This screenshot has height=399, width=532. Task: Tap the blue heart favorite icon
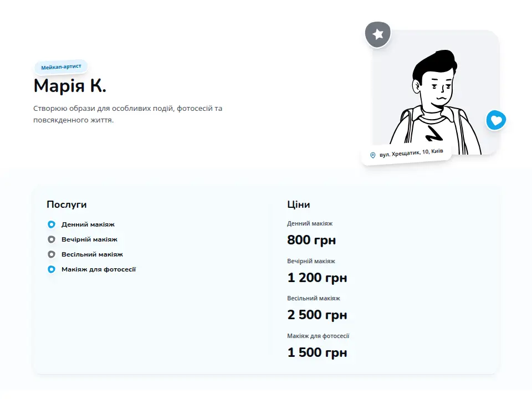click(496, 120)
